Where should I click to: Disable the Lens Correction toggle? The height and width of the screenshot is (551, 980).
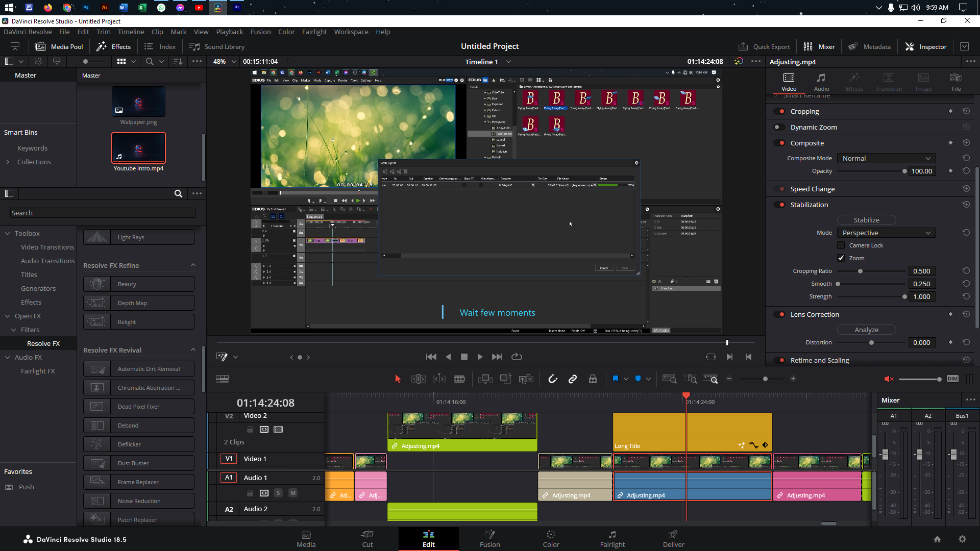tap(779, 315)
